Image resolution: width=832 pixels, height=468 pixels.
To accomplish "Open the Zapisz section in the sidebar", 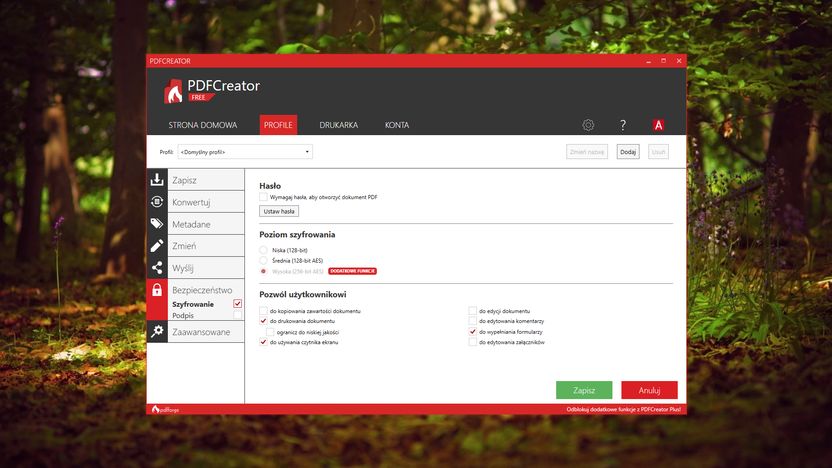I will (x=206, y=180).
